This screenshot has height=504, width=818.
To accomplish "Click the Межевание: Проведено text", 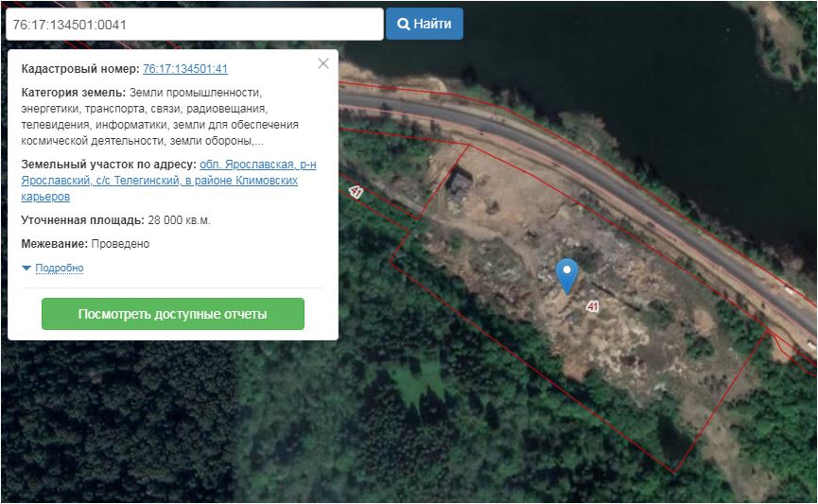I will (85, 244).
